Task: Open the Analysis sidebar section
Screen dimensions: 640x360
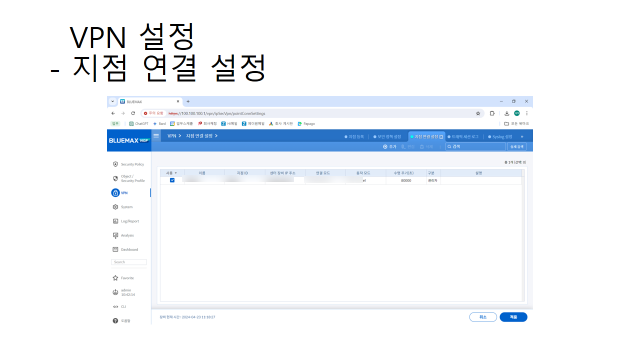Action: click(x=123, y=236)
